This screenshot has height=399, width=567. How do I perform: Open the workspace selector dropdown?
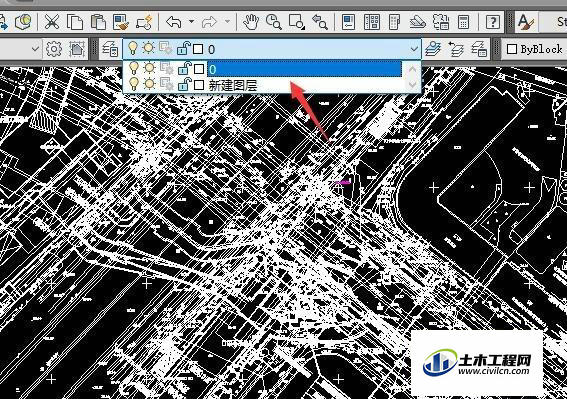coord(35,48)
